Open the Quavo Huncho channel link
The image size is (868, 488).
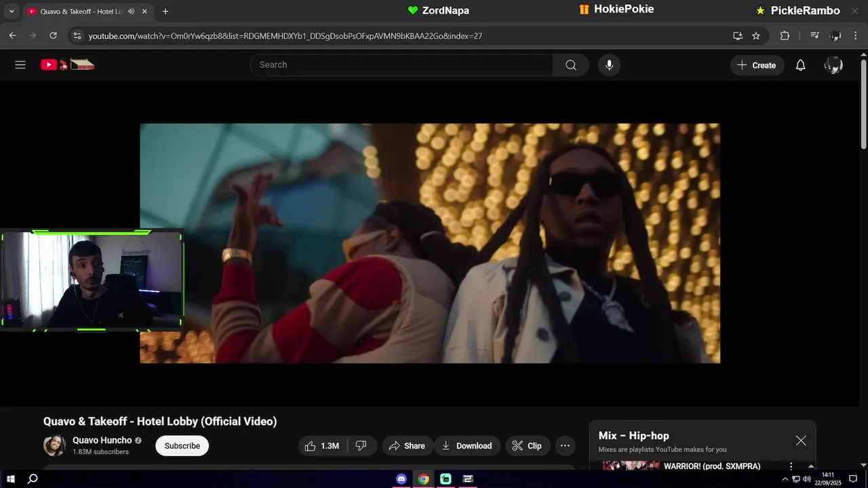pos(102,441)
